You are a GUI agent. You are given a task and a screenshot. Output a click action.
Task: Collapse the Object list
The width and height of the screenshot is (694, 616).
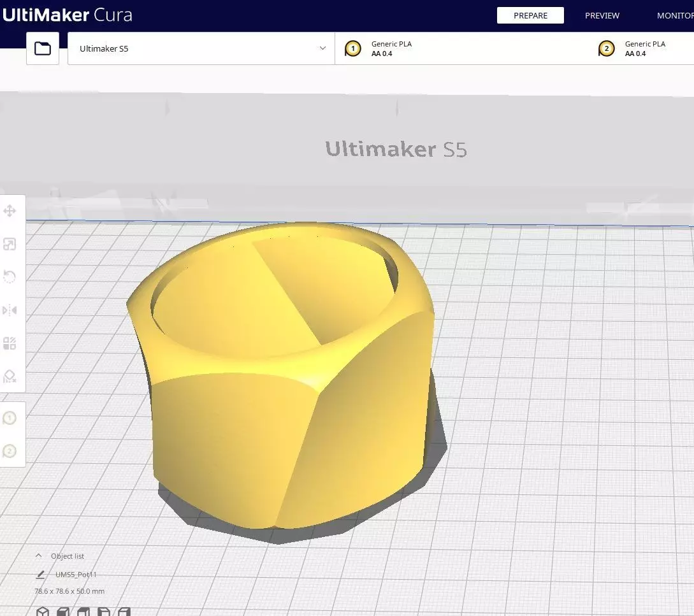pyautogui.click(x=38, y=556)
